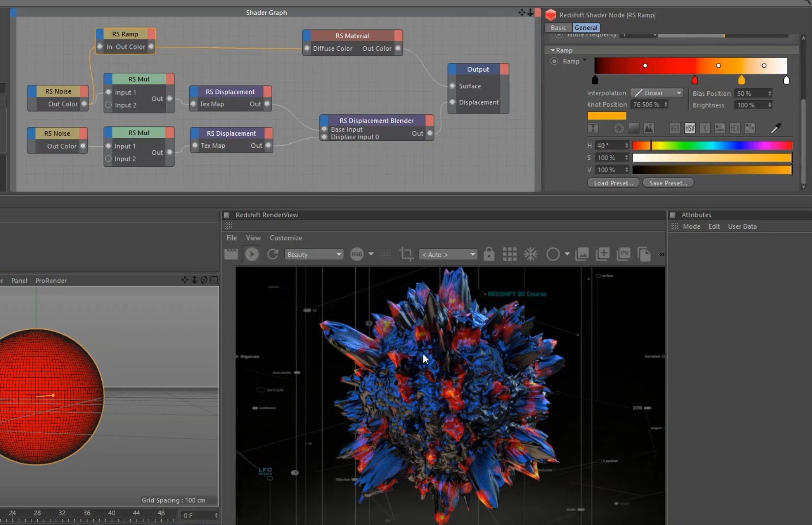Open the RGB channel dropdown arrow
This screenshot has height=525, width=812.
coord(371,254)
